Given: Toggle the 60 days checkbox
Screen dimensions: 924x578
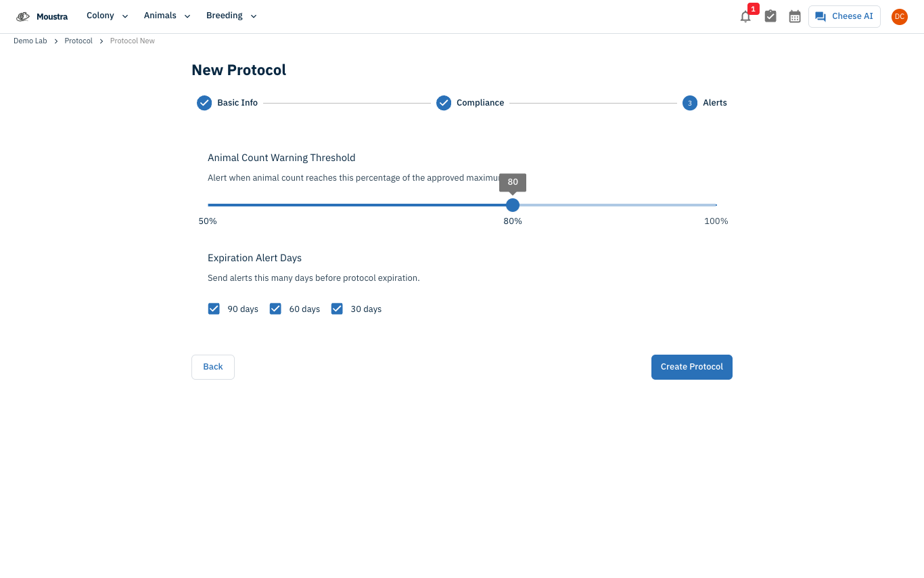Looking at the screenshot, I should (275, 309).
